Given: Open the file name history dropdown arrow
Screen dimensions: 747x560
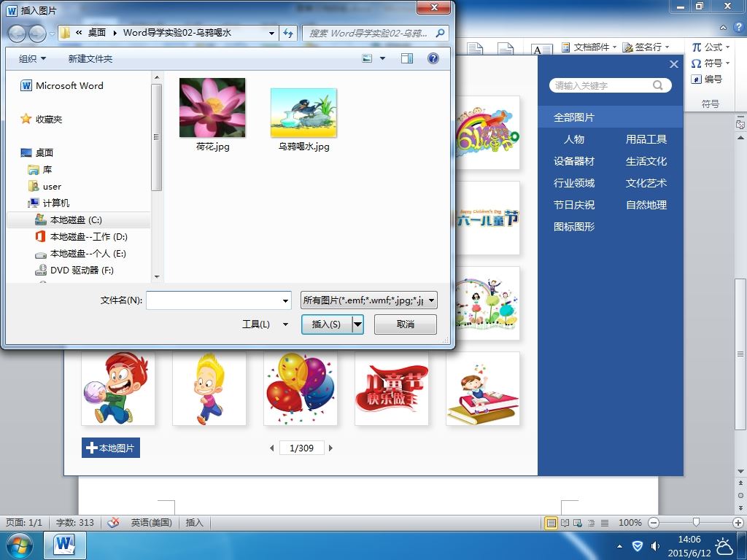Looking at the screenshot, I should coord(285,300).
